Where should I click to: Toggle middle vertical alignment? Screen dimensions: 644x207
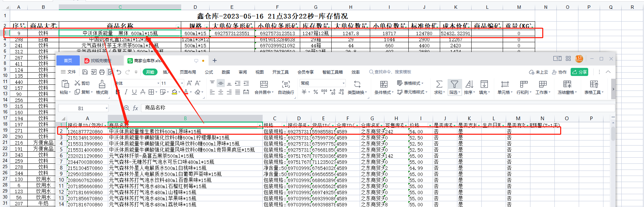(x=220, y=83)
